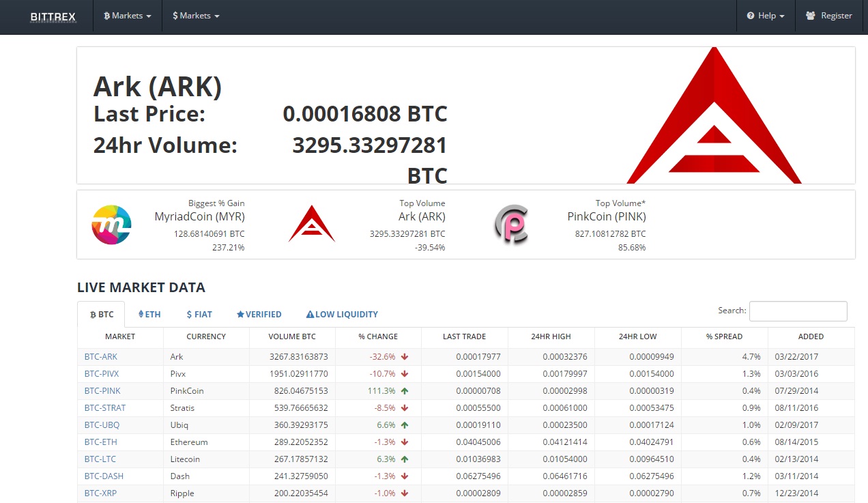The height and width of the screenshot is (503, 868).
Task: Switch to the FIAT tab
Action: click(199, 315)
